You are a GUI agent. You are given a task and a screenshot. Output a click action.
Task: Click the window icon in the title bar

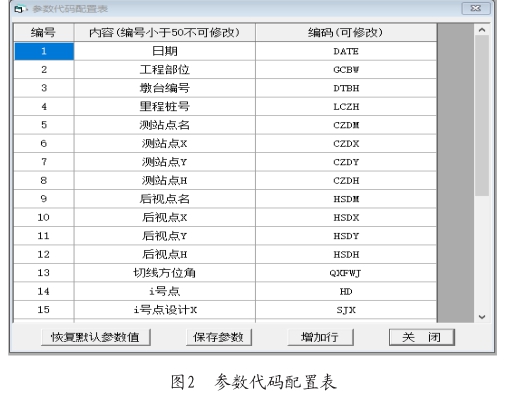pyautogui.click(x=20, y=9)
